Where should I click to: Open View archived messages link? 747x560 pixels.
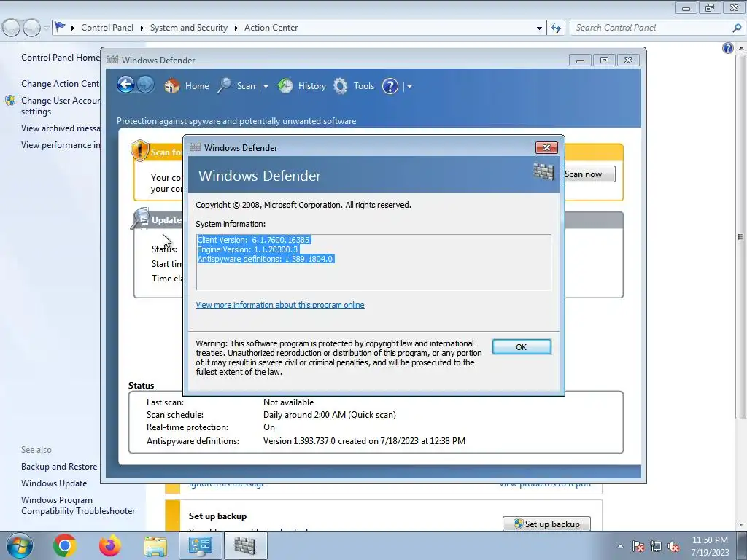(x=61, y=128)
